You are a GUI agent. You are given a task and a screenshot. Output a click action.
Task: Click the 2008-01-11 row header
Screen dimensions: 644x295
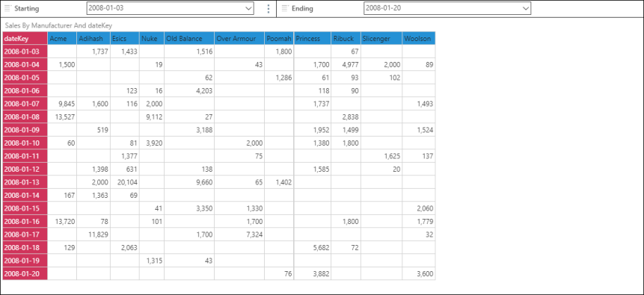[25, 156]
